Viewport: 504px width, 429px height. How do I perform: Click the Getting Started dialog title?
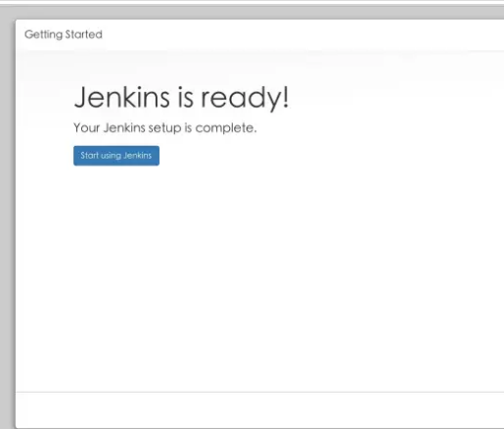click(64, 34)
